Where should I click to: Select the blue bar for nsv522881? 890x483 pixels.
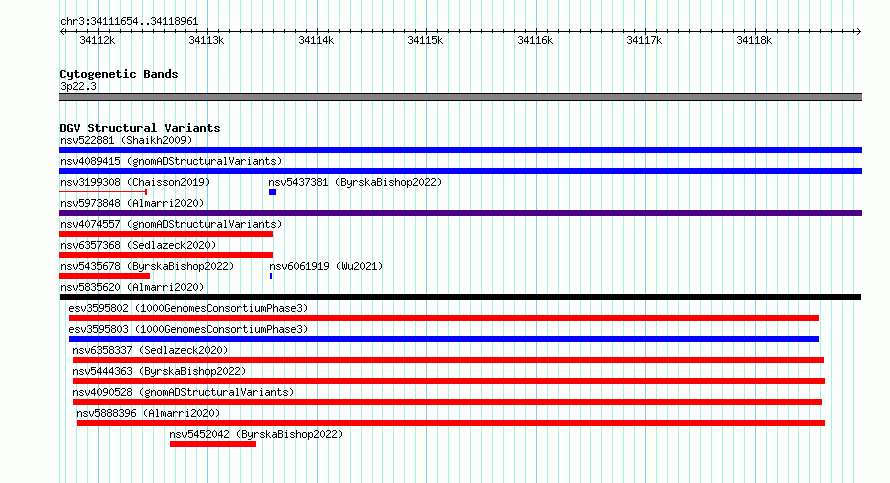tap(460, 150)
